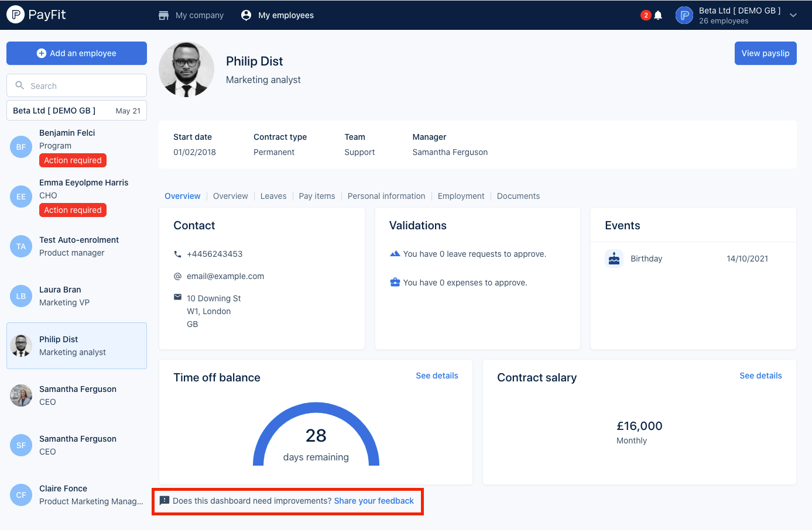Select Laura Bran Marketing VP
812x530 pixels.
(77, 296)
